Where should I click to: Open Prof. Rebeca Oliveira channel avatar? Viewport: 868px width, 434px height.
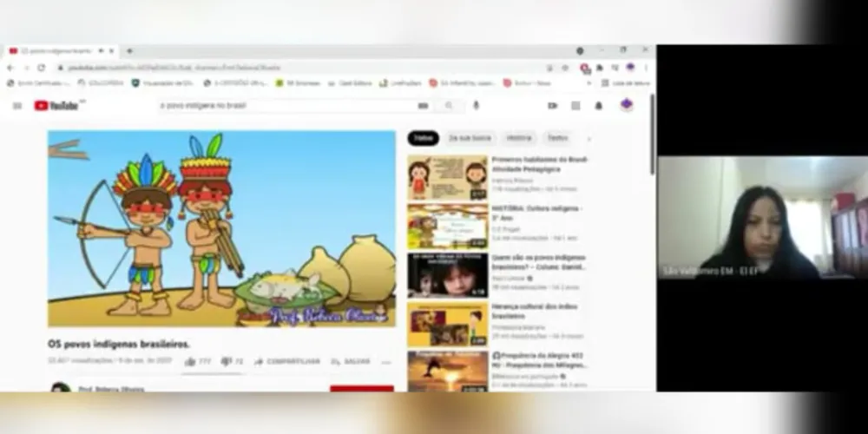click(x=61, y=387)
